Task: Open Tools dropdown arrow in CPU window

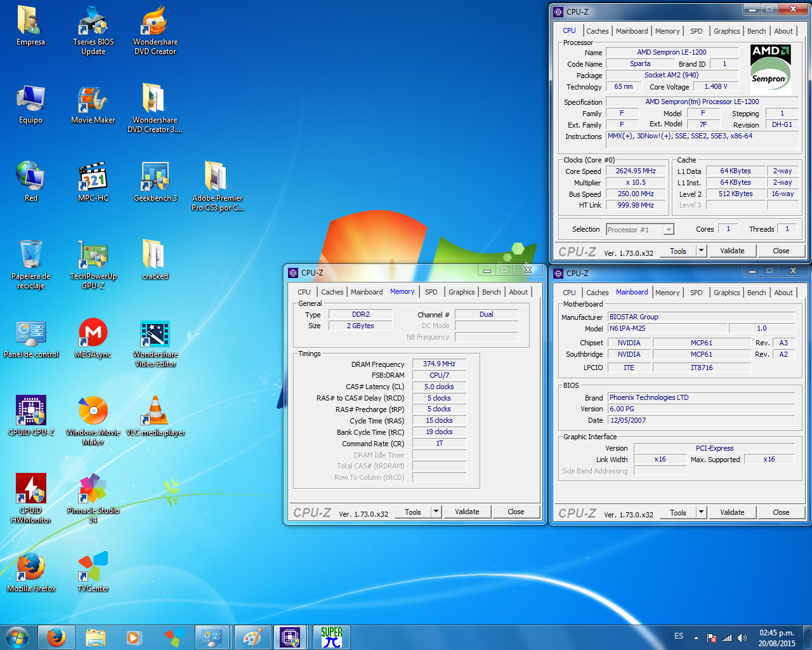Action: click(701, 251)
